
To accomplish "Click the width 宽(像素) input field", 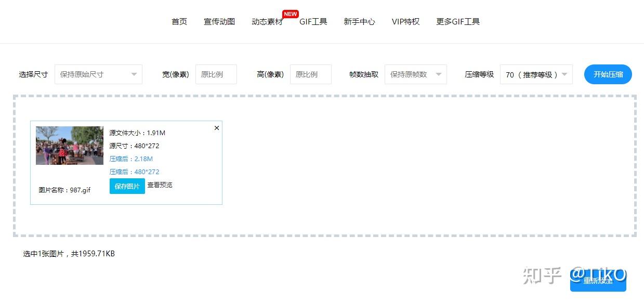I will pyautogui.click(x=216, y=74).
